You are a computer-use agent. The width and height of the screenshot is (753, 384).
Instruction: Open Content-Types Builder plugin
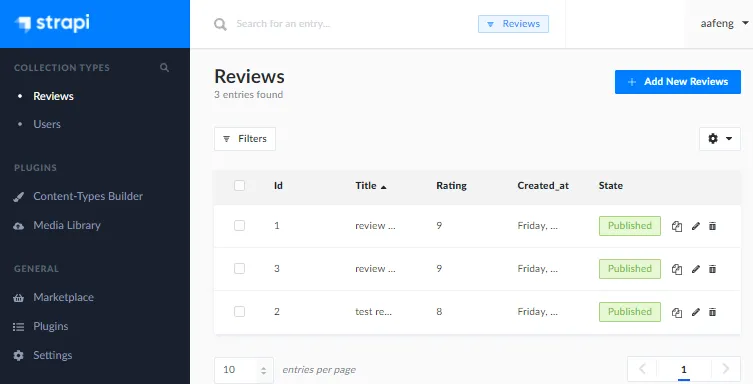point(88,196)
